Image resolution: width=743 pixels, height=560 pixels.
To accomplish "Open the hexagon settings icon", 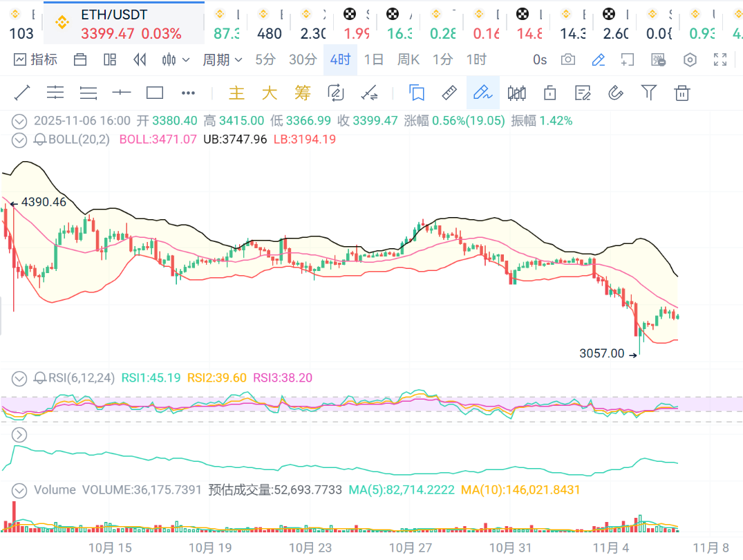I will [690, 60].
